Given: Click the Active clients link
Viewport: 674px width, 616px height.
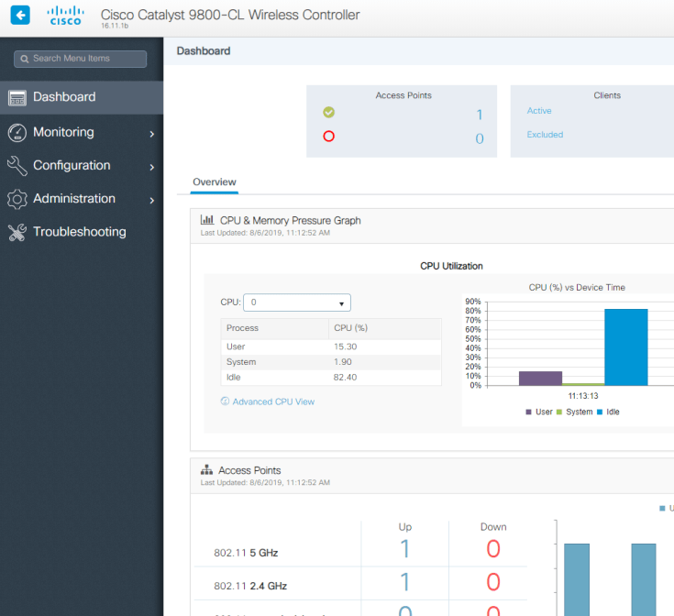Looking at the screenshot, I should (x=539, y=111).
